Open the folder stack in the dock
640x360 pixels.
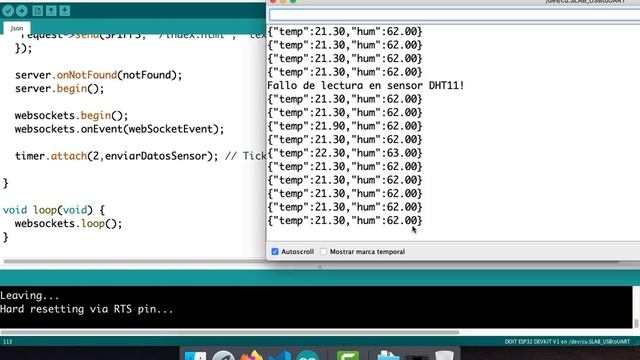[x=388, y=355]
